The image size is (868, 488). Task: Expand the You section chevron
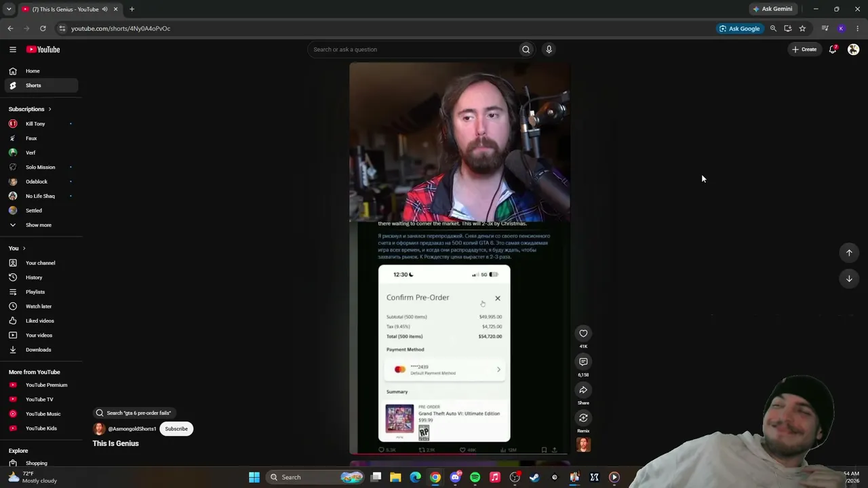pos(24,249)
